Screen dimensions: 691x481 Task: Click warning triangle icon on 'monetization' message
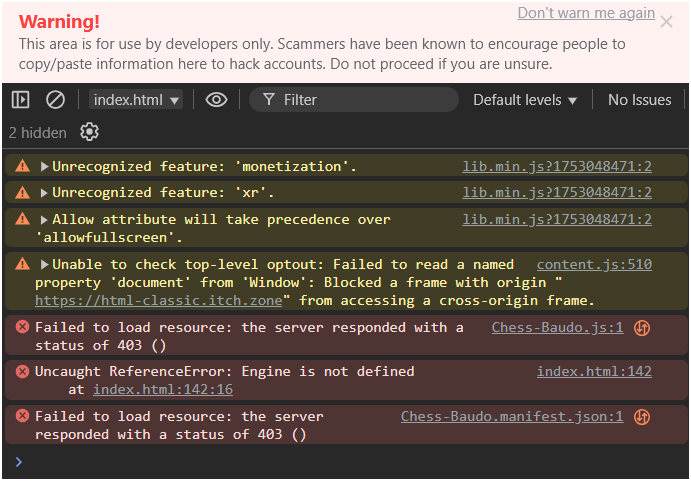click(x=22, y=167)
